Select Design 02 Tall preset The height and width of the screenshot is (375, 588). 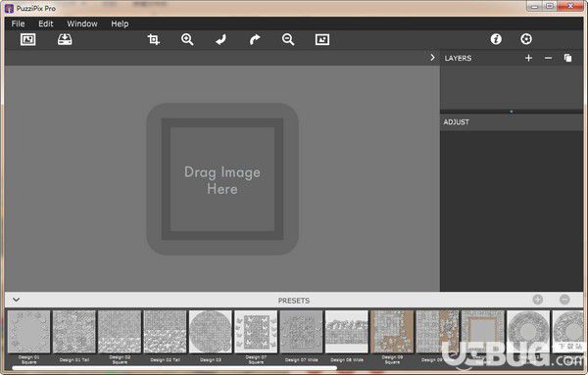click(165, 332)
